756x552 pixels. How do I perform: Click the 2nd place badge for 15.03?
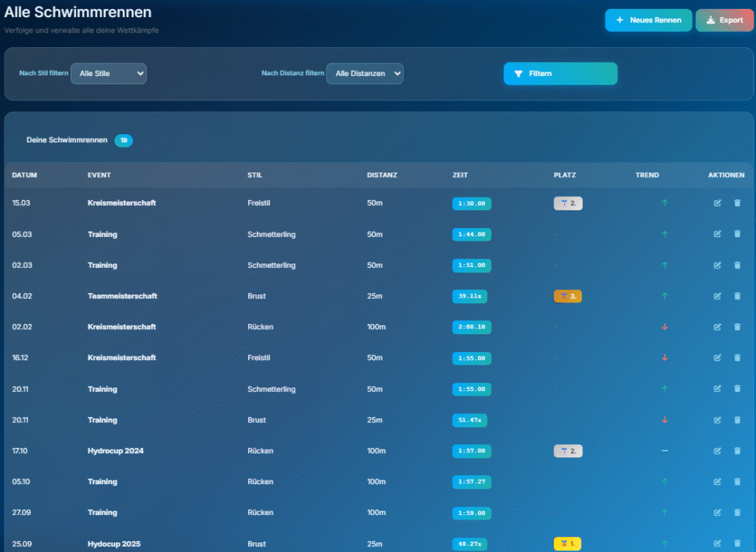click(568, 203)
